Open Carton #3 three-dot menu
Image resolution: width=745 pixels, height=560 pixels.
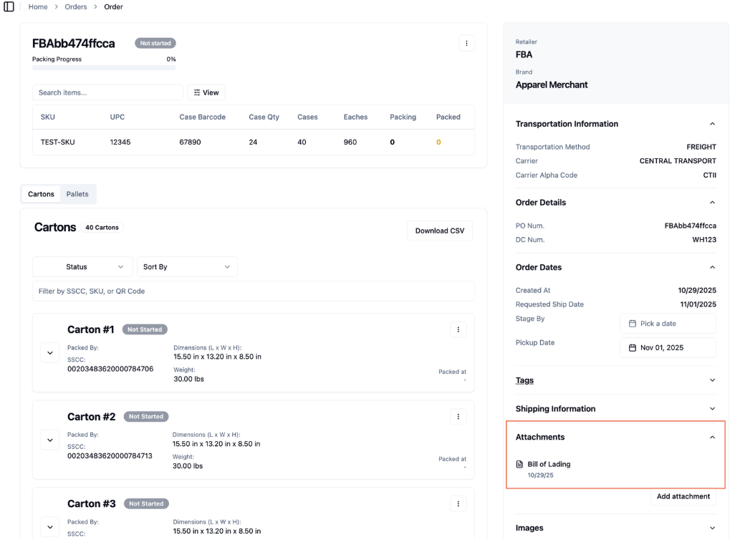click(x=458, y=504)
